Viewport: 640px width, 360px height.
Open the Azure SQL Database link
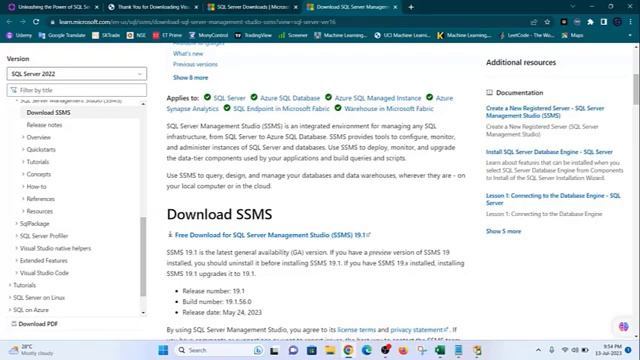tap(290, 98)
